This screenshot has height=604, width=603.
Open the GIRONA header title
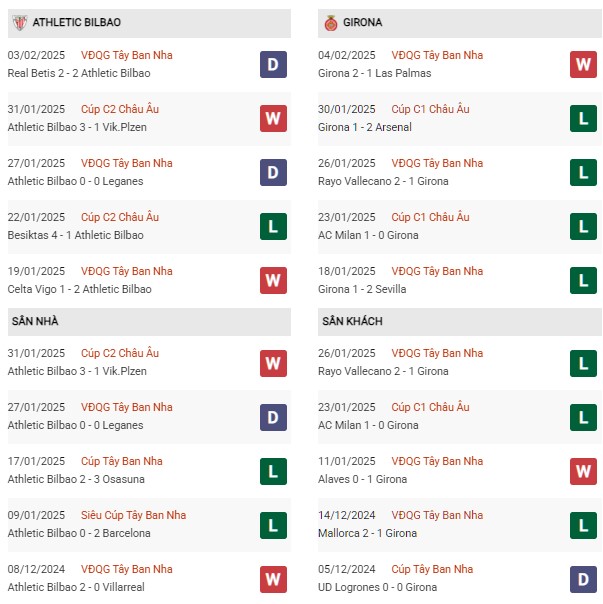click(363, 22)
